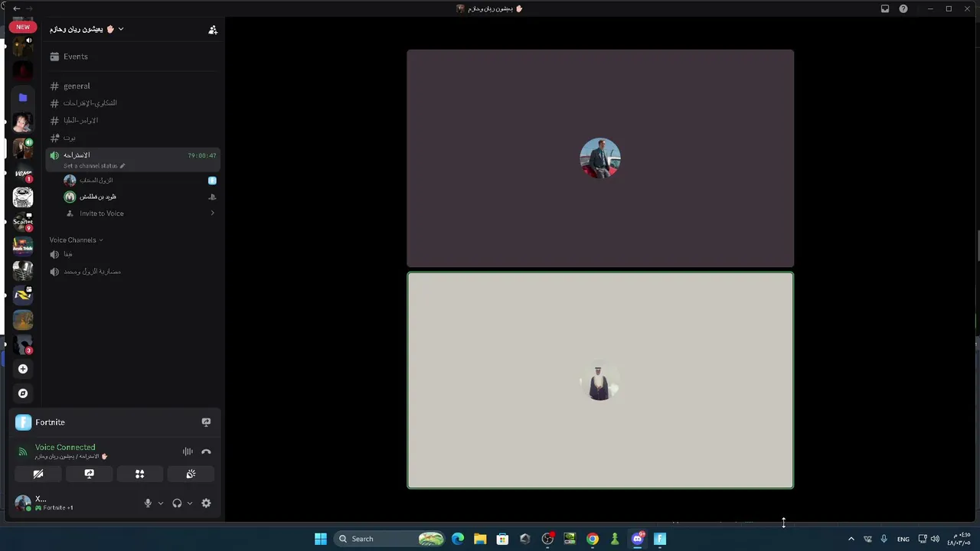Disconnect from voice with the hang-up icon
Screen dimensions: 980x551
tap(206, 452)
